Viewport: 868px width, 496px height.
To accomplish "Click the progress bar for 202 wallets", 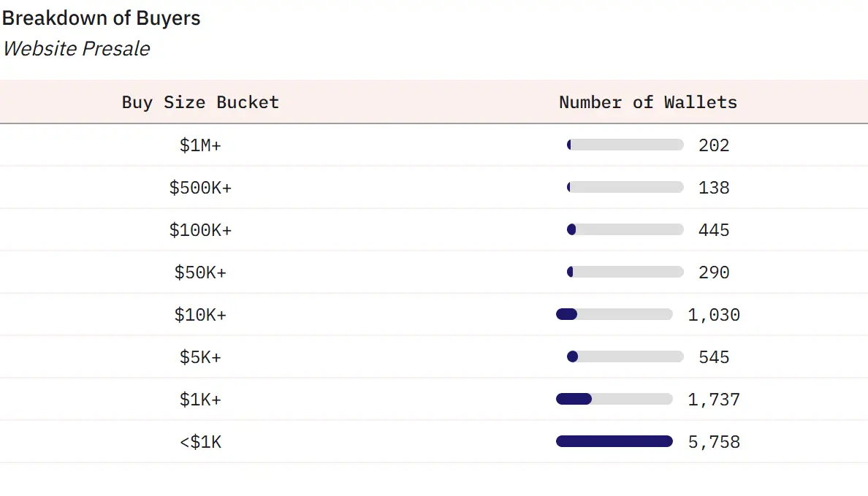I will point(625,145).
